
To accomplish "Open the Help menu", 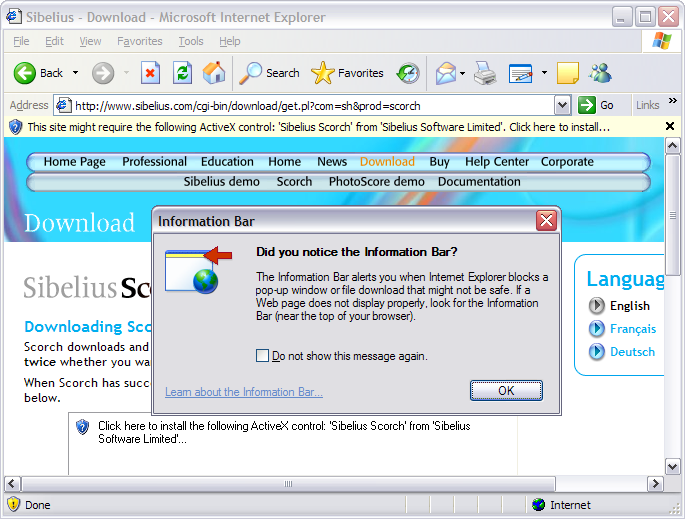I will point(230,41).
